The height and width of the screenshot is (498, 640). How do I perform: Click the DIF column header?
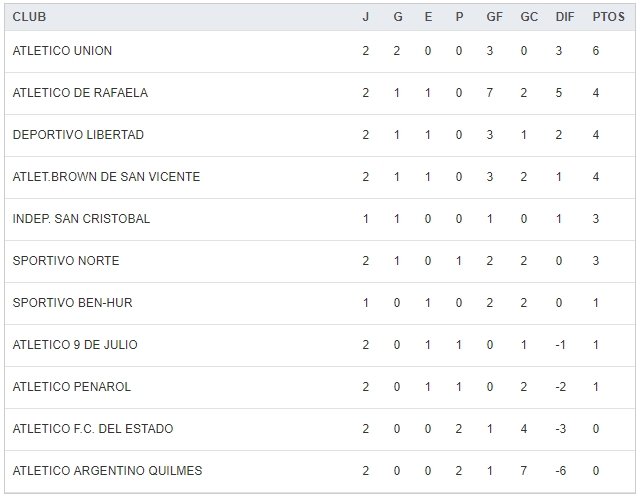[563, 17]
